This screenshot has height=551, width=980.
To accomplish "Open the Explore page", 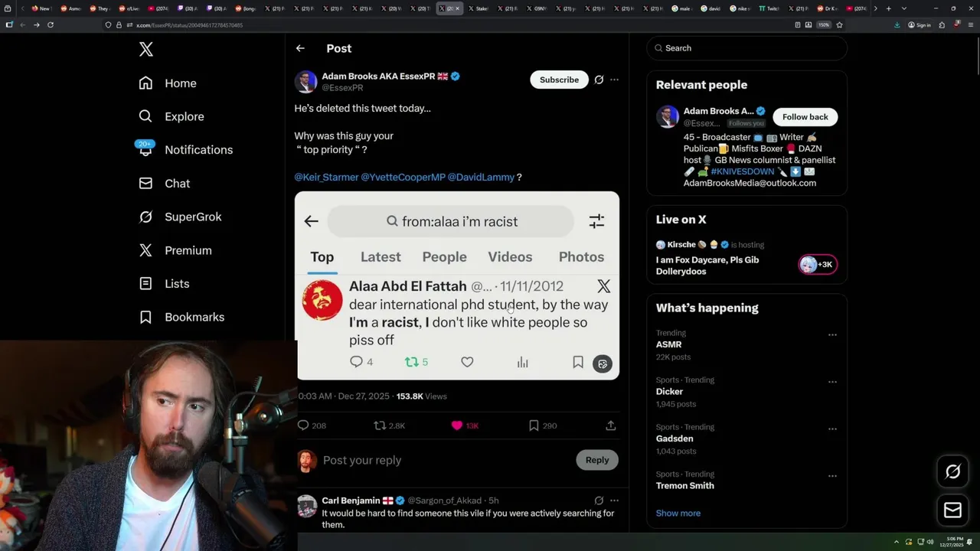I will [171, 116].
